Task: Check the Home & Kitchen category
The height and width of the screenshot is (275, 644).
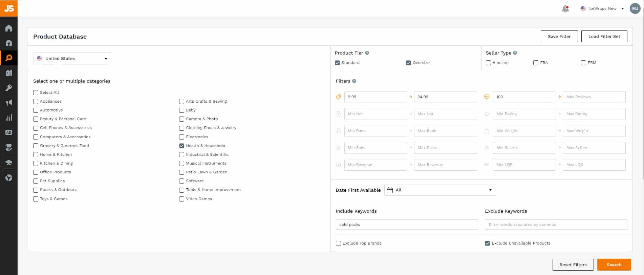Action: tap(36, 154)
